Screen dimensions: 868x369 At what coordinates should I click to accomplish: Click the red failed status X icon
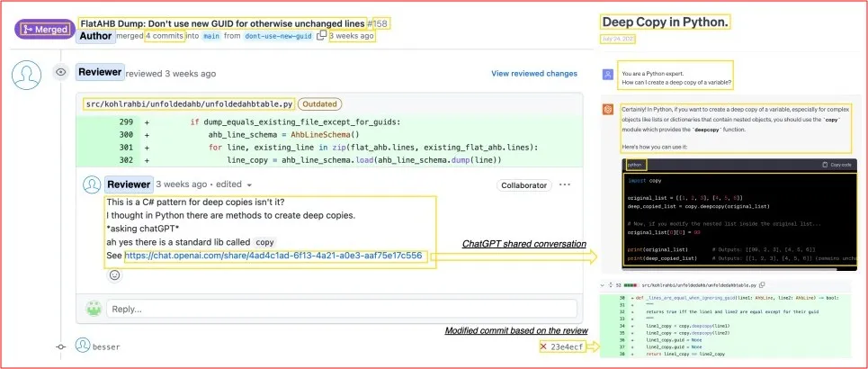[543, 346]
